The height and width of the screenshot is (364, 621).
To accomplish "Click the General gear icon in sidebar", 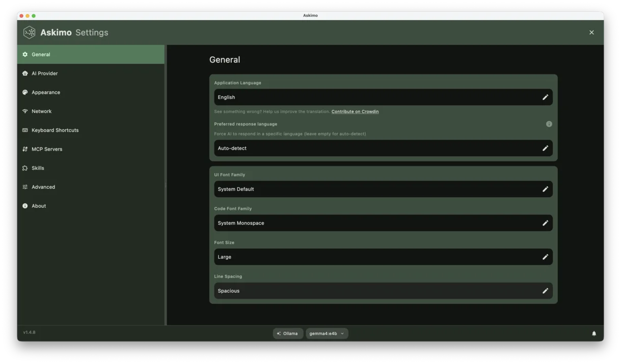I will point(25,54).
